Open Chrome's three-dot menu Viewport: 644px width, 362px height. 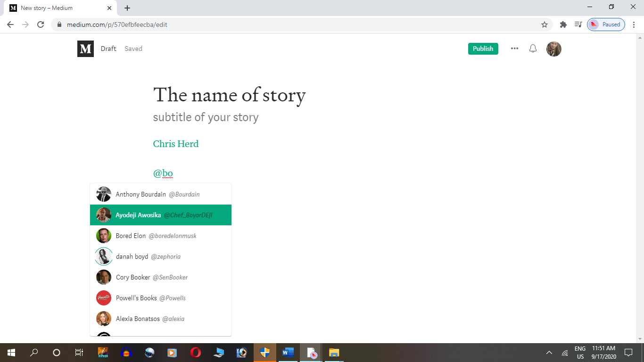click(x=634, y=25)
